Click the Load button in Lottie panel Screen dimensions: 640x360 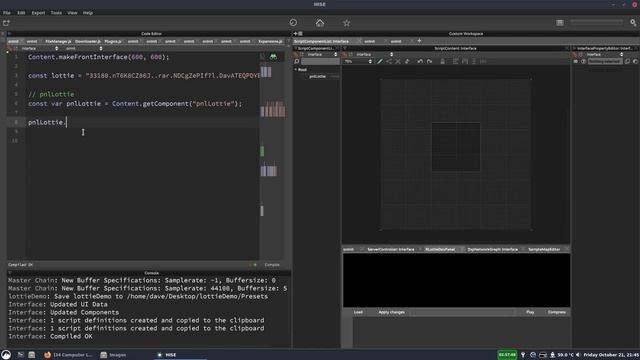coord(358,312)
